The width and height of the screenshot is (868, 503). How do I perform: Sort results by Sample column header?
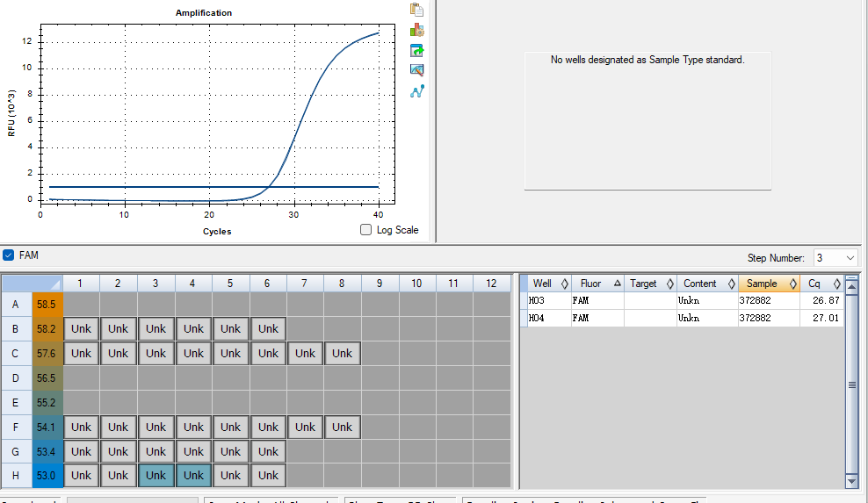point(769,284)
